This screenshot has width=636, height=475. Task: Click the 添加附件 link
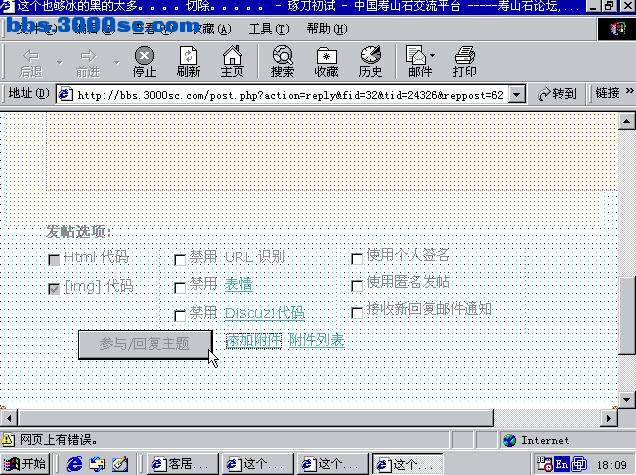(254, 340)
